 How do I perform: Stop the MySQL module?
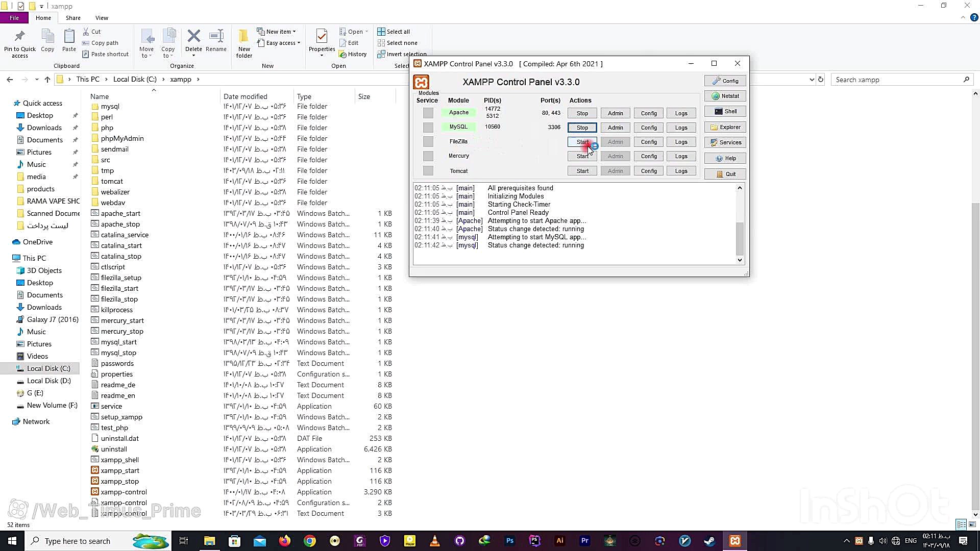[x=582, y=128]
